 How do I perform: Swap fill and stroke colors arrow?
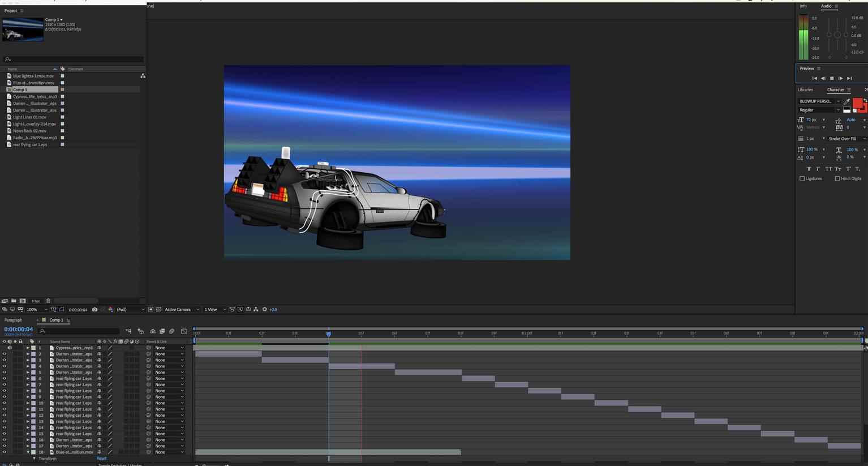(865, 100)
